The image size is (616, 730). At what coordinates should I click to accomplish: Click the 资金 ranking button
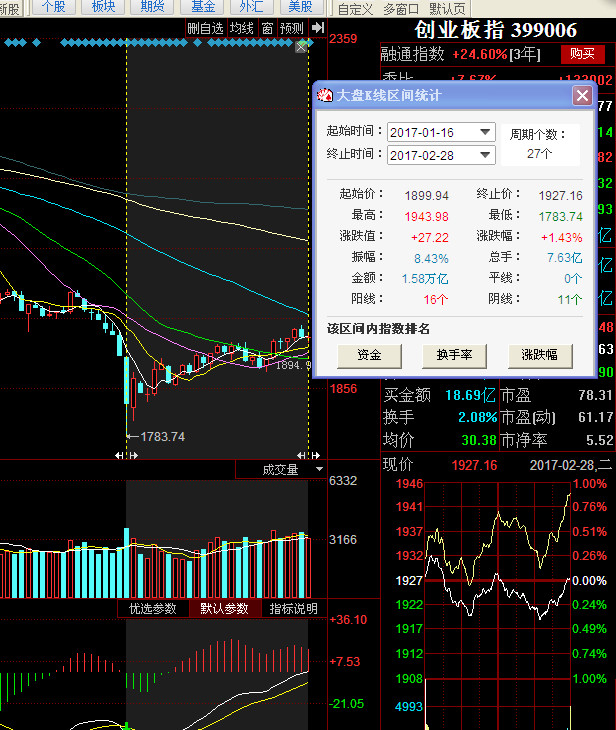pyautogui.click(x=369, y=355)
